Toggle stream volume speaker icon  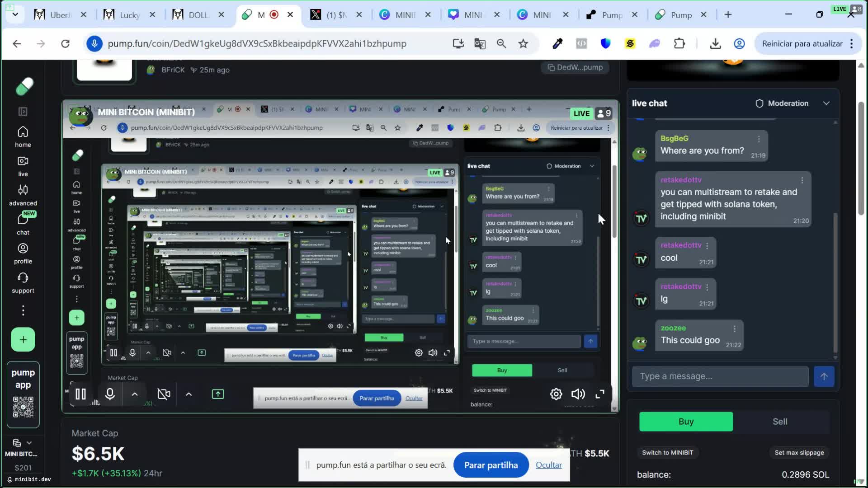click(x=578, y=394)
